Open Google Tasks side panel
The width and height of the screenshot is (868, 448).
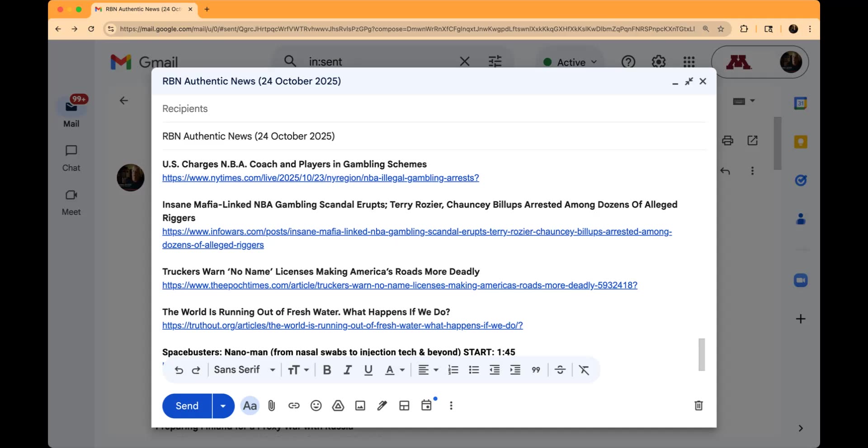tap(801, 181)
